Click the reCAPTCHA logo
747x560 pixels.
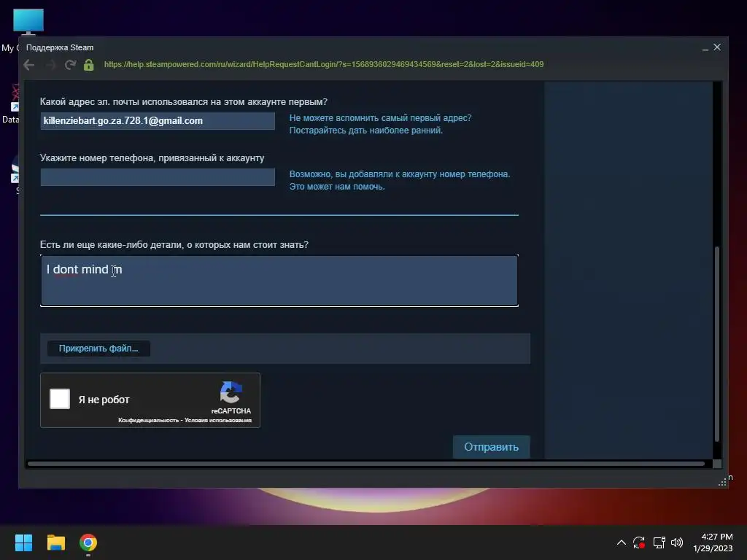point(231,392)
